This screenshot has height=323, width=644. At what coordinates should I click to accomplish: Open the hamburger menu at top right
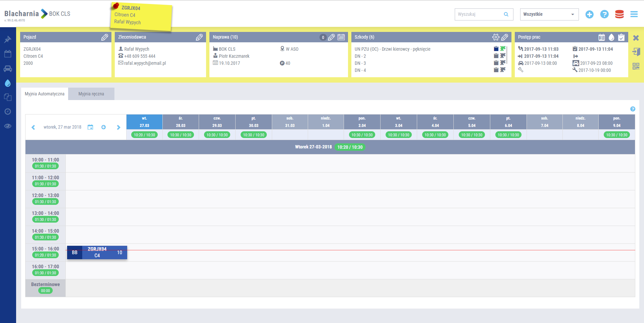[634, 14]
